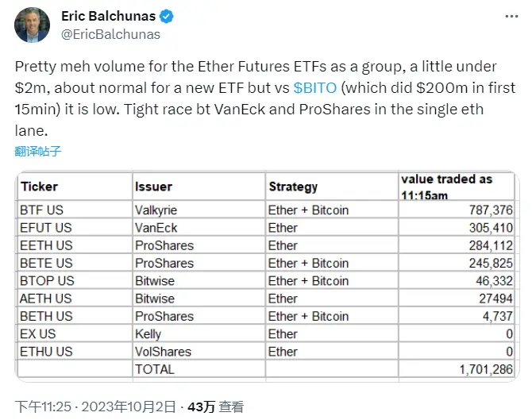The width and height of the screenshot is (532, 420).
Task: Select the ETHU US ticker cell
Action: click(47, 352)
